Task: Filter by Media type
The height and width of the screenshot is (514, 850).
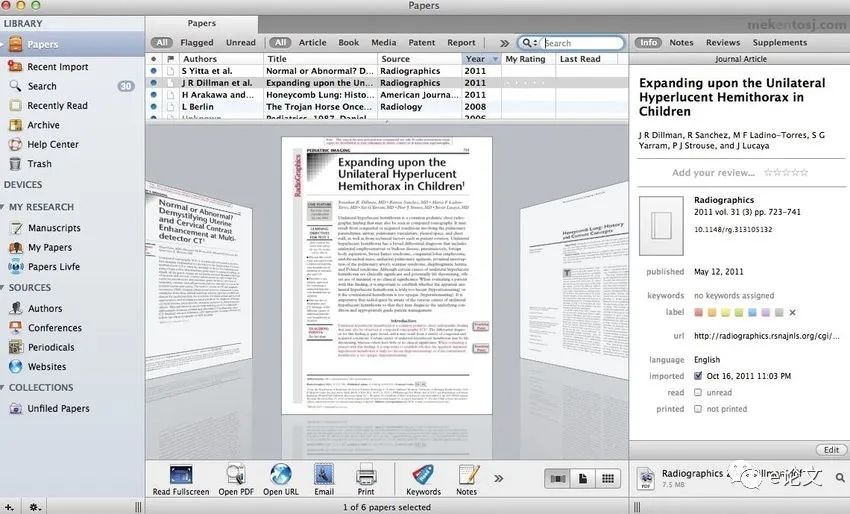Action: [384, 43]
